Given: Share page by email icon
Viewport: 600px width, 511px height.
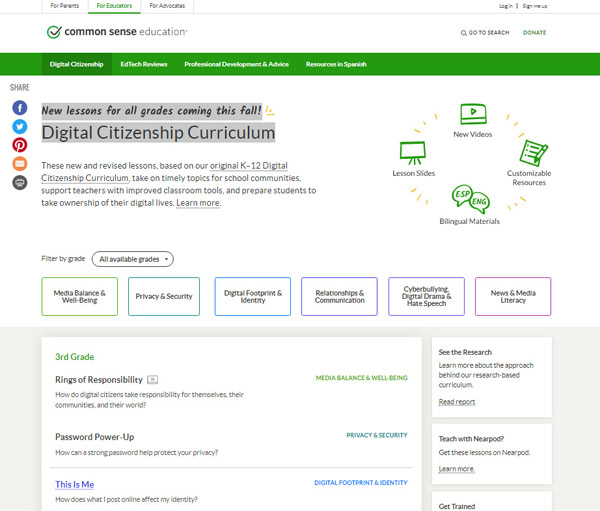Looking at the screenshot, I should 20,164.
